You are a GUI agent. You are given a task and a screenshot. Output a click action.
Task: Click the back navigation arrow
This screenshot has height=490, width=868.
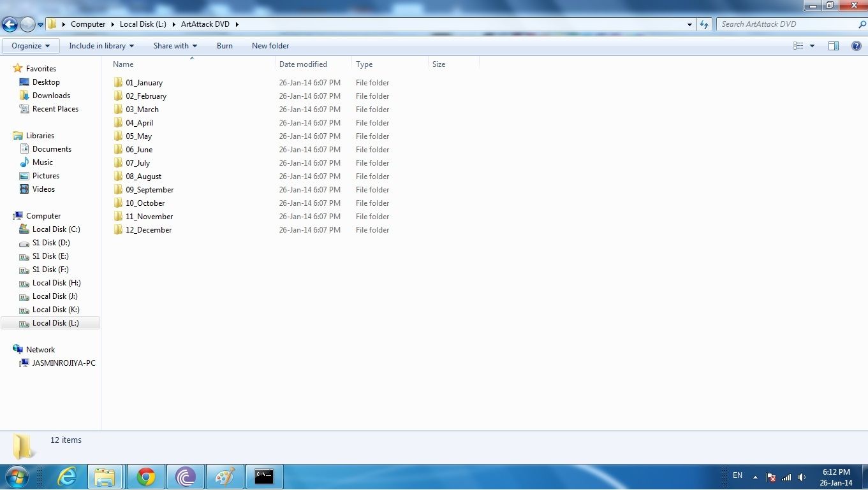pyautogui.click(x=10, y=24)
